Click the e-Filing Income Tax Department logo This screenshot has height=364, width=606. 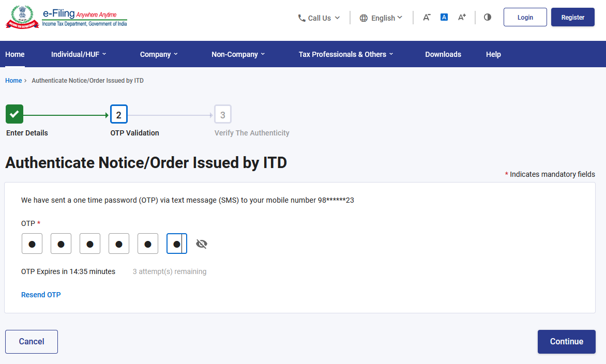[x=66, y=18]
